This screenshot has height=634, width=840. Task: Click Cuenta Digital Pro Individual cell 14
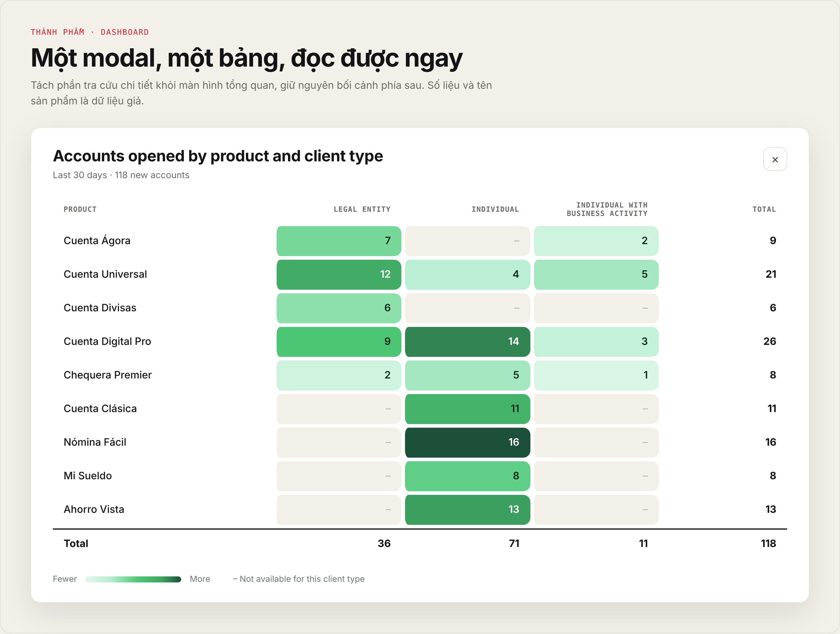click(467, 342)
